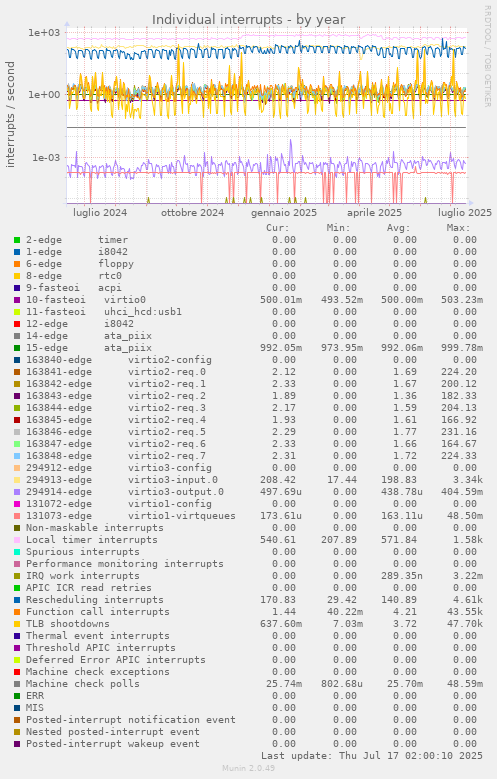Viewport: 497px width, 779px height.
Task: Click the grey swatch for Machine check polls
Action: (x=17, y=684)
